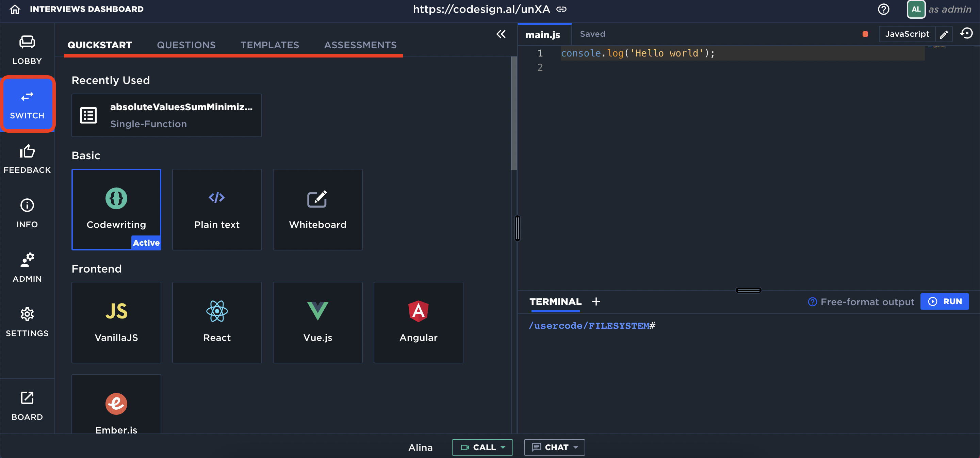The image size is (980, 458).
Task: Switch to the Assessments tab
Action: (360, 45)
